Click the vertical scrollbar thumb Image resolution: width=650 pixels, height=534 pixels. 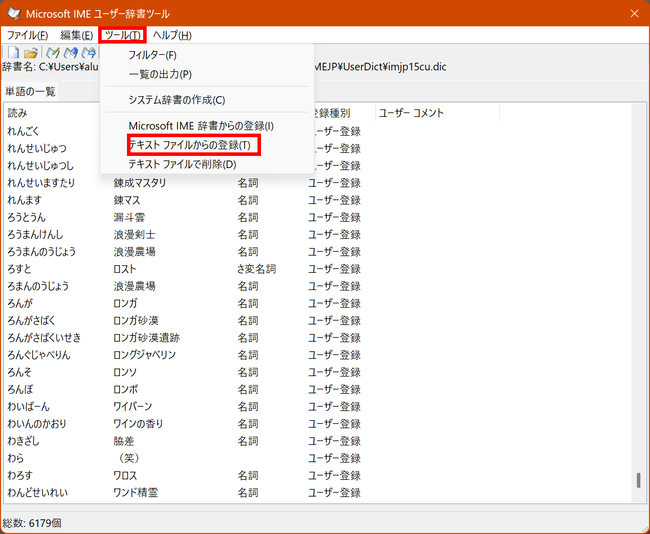click(x=638, y=481)
